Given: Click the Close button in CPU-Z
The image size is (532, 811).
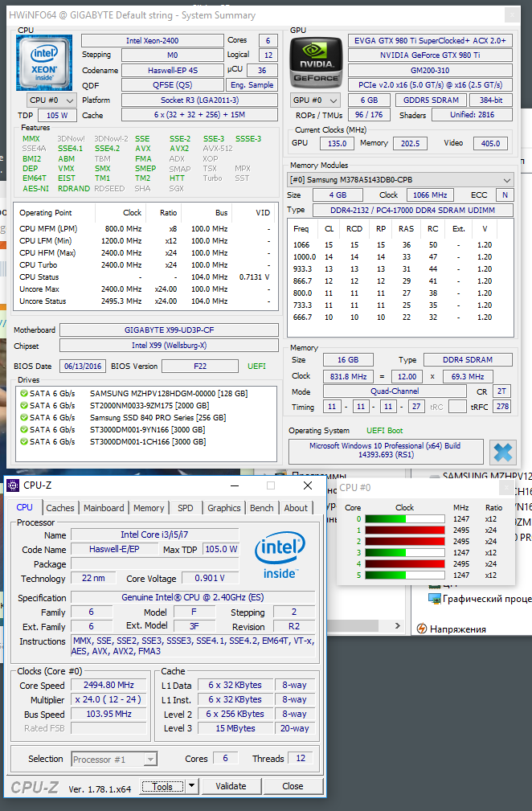Looking at the screenshot, I should click(x=293, y=786).
